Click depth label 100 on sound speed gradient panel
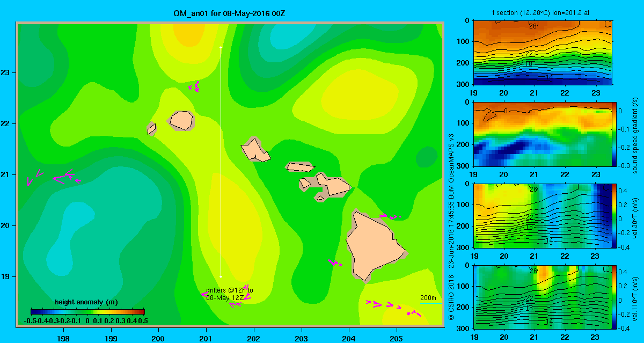The height and width of the screenshot is (343, 644). pyautogui.click(x=464, y=123)
